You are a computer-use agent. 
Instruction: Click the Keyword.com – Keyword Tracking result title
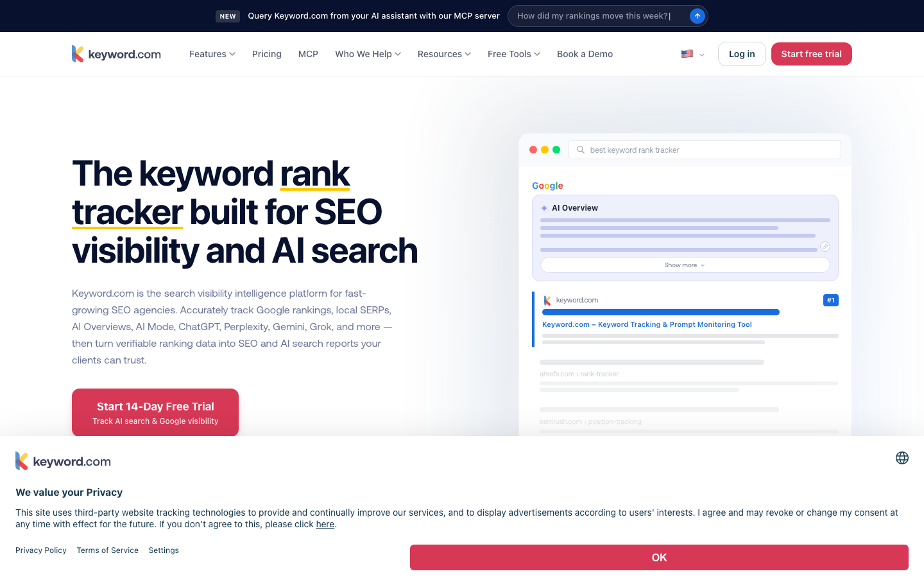[x=647, y=324]
